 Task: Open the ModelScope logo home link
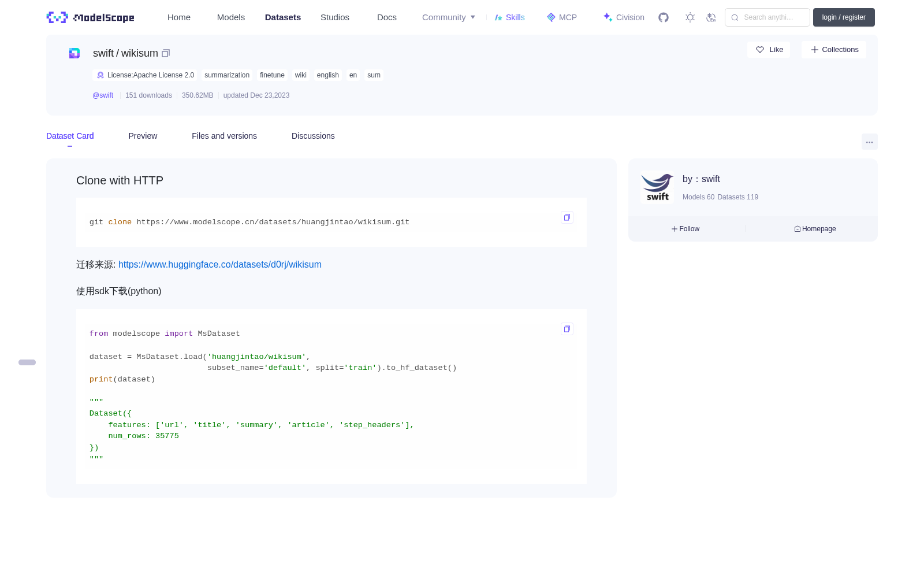coord(91,17)
